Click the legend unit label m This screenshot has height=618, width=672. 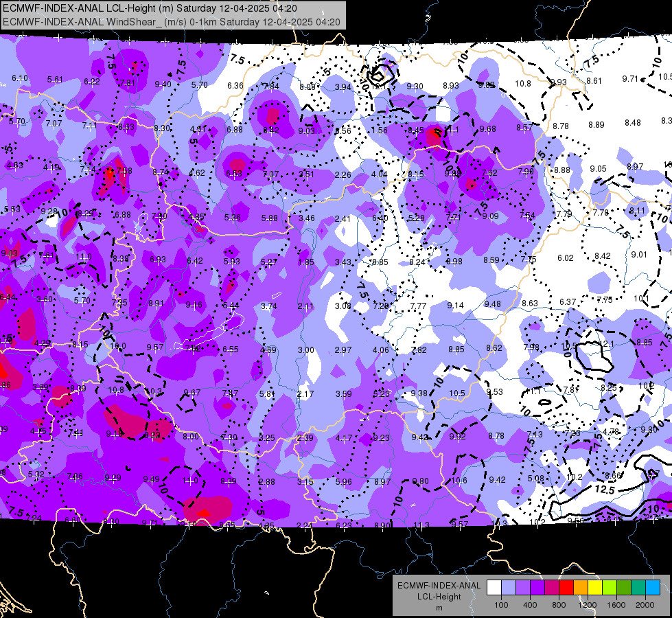coord(439,608)
